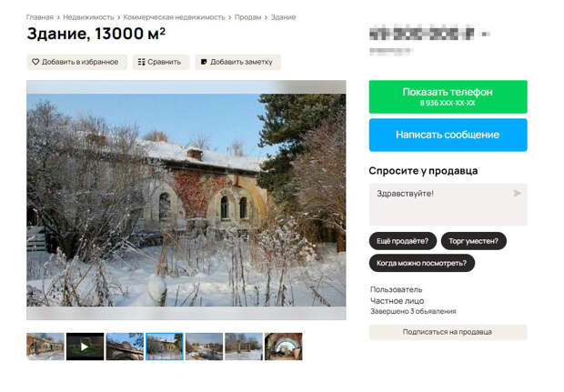Image resolution: width=564 pixels, height=392 pixels.
Task: Open the Недвижимость breadcrumb link
Action: [x=88, y=17]
